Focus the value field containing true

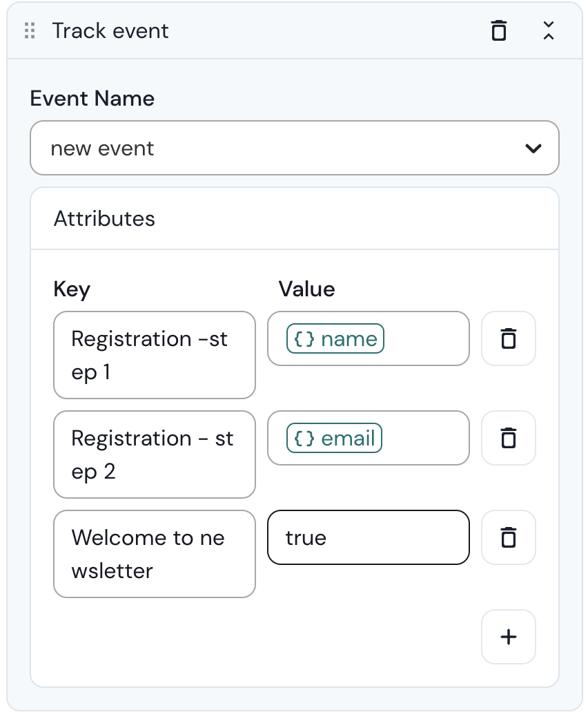point(368,537)
